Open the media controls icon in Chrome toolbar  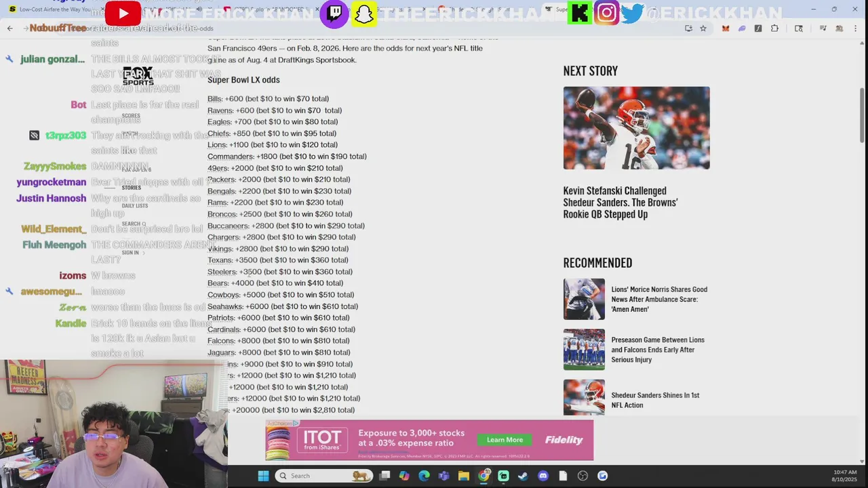click(x=823, y=28)
